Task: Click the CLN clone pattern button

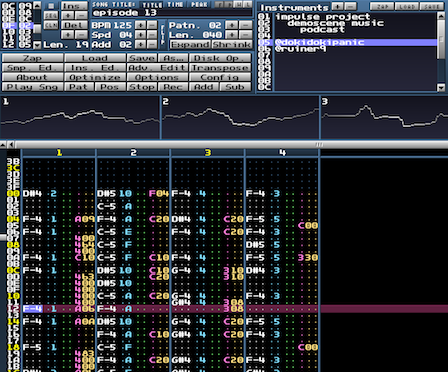Action: point(51,25)
